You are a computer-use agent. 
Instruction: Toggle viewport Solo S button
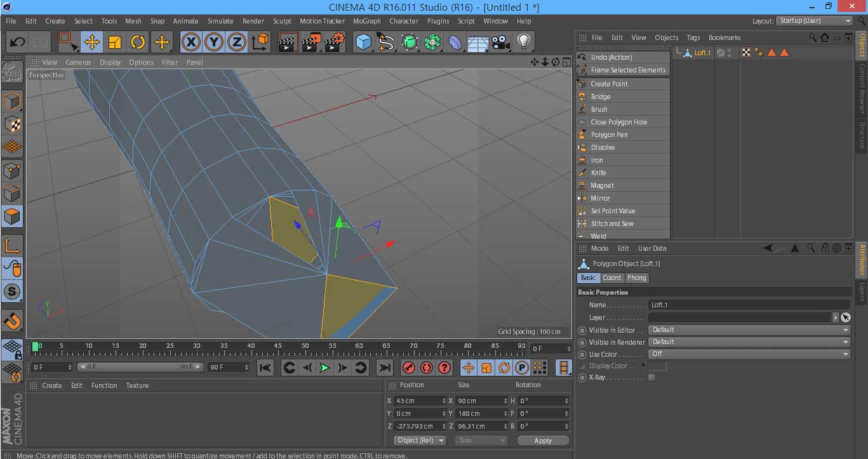point(12,291)
